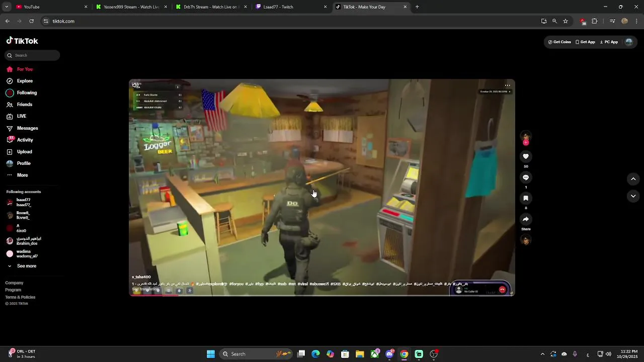Viewport: 644px width, 362px height.
Task: Open lsaad77 following account
Action: (19, 203)
